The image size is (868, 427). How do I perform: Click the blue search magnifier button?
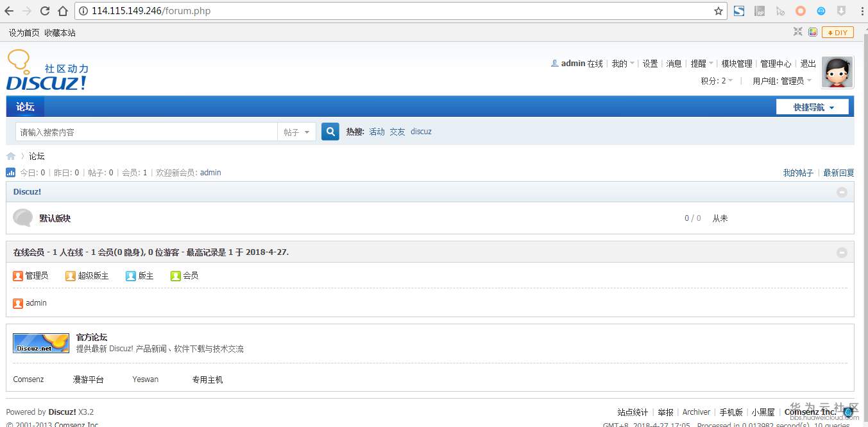click(330, 132)
